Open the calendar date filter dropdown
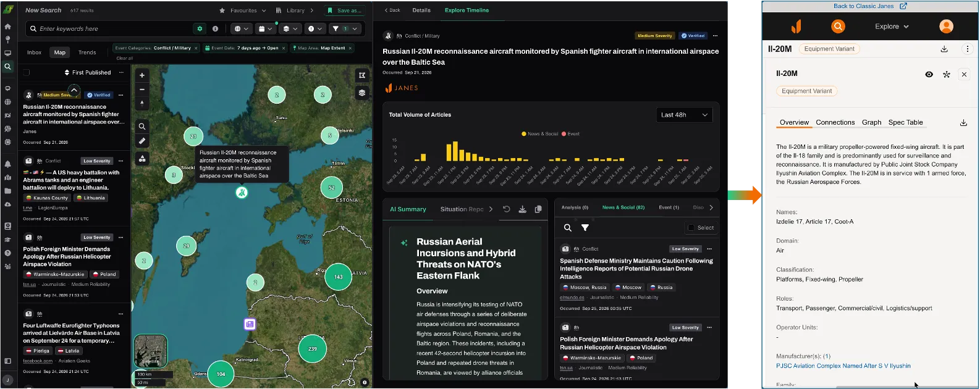The image size is (980, 389). coord(266,28)
